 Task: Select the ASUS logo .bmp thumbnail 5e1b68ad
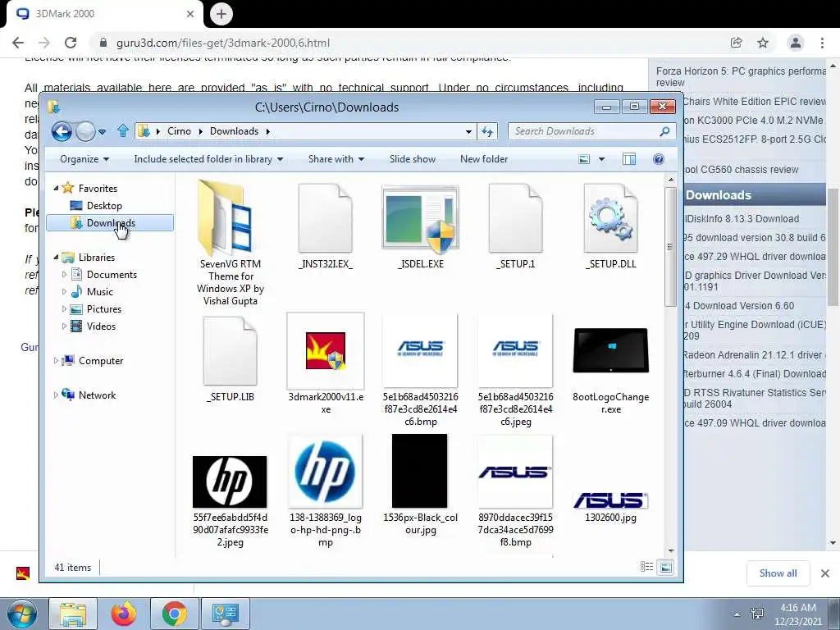coord(421,349)
